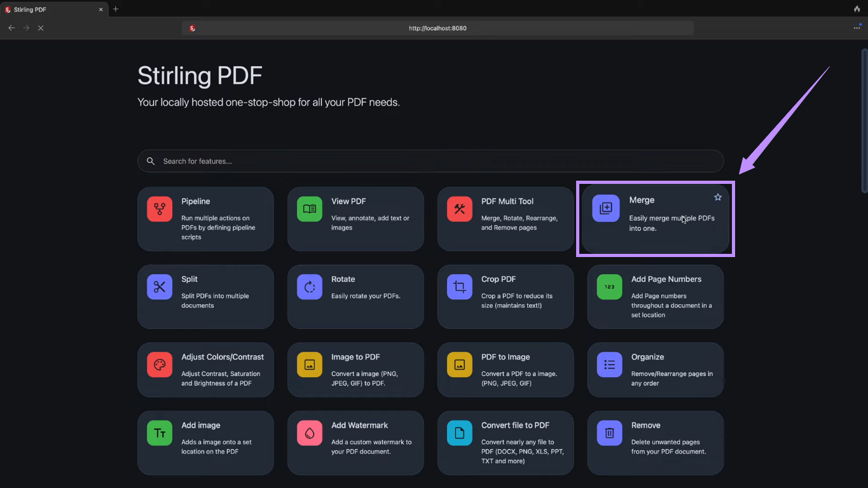Image resolution: width=868 pixels, height=488 pixels.
Task: Click 'Easily merge multiple PDFs into one.' text
Action: point(672,223)
